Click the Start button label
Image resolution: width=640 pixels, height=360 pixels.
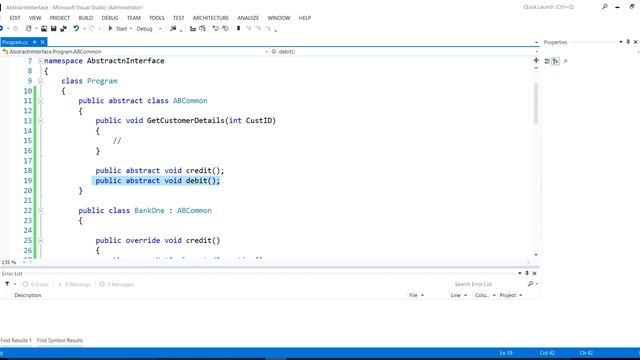tap(122, 29)
